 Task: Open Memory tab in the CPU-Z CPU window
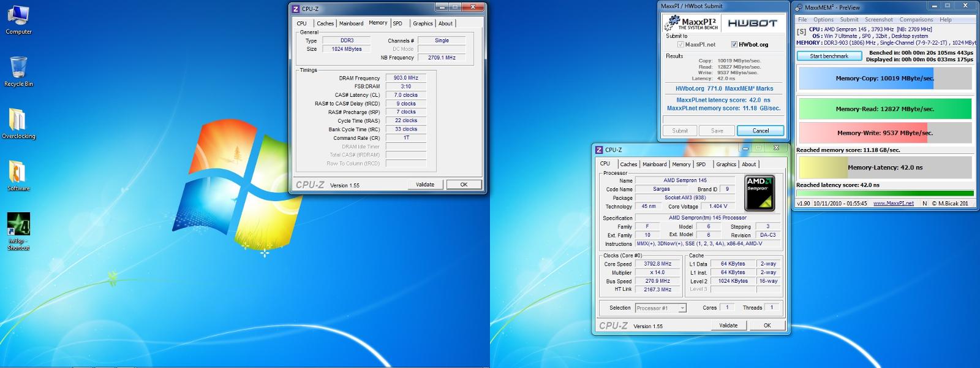pos(681,164)
